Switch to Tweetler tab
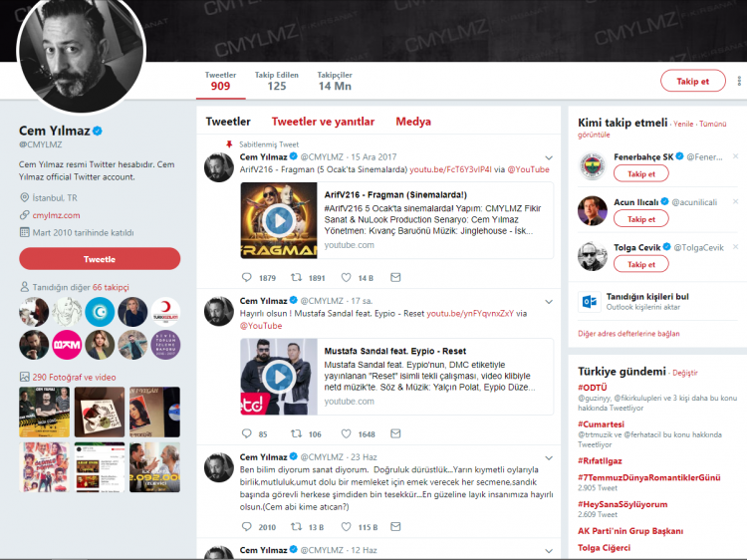Viewport: 747px width, 560px height. click(x=228, y=122)
